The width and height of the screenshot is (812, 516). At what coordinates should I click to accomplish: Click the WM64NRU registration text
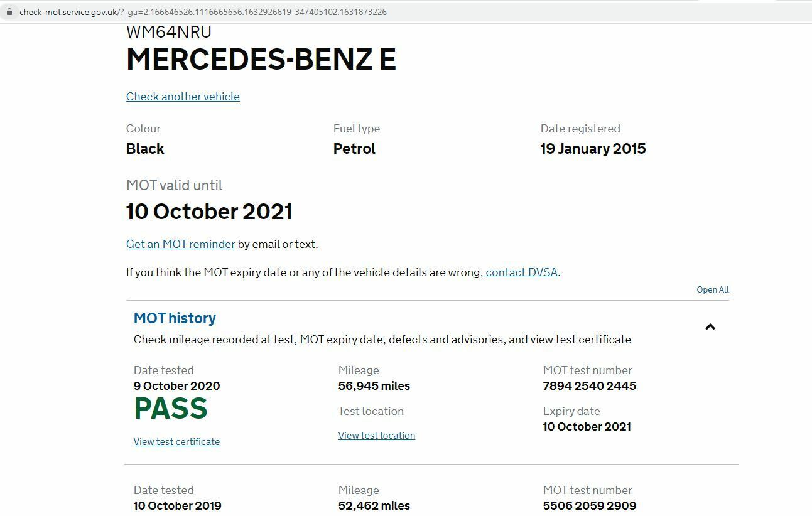click(x=168, y=32)
